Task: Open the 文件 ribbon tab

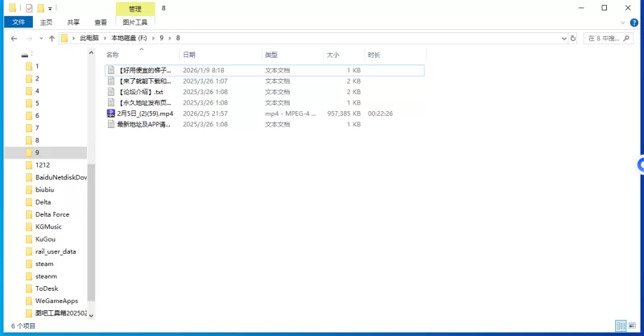Action: pyautogui.click(x=19, y=23)
